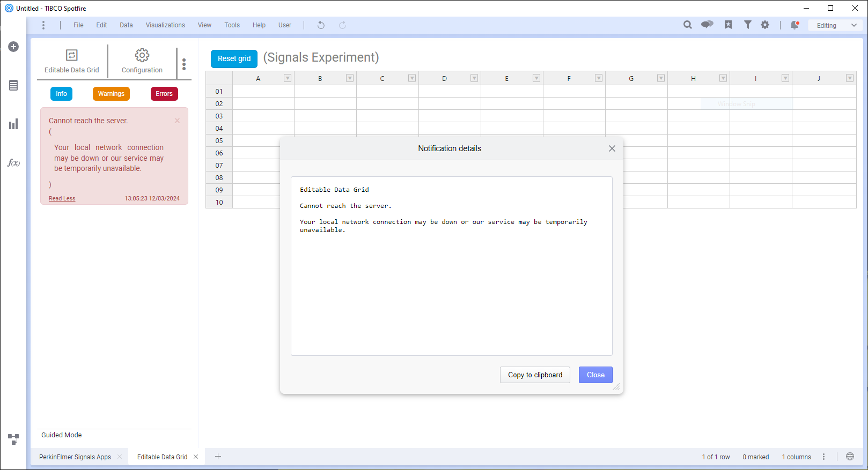Image resolution: width=868 pixels, height=470 pixels.
Task: Click inside the notification details text box
Action: (452, 266)
